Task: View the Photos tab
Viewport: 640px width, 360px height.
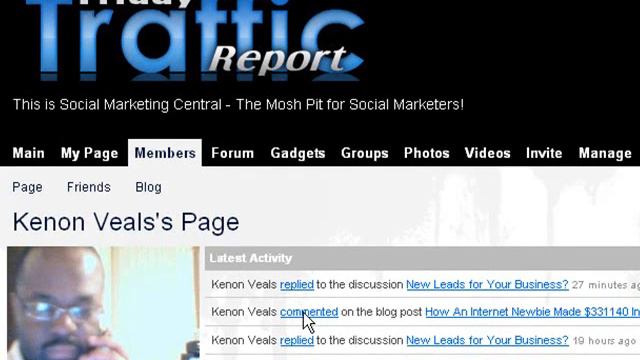Action: [427, 153]
